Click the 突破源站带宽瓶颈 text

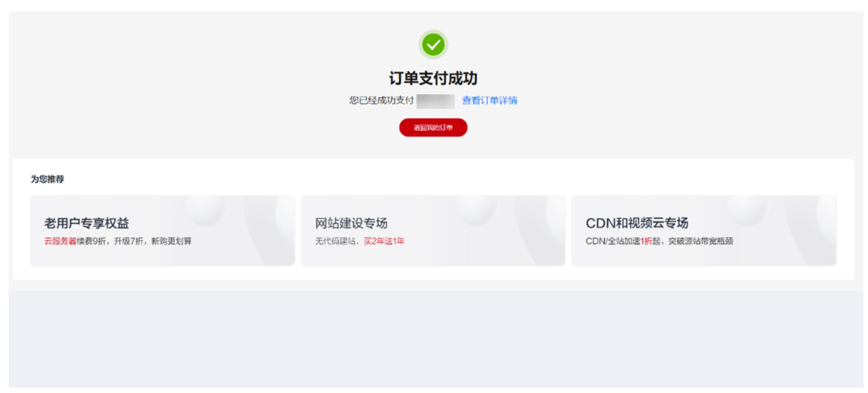coord(701,241)
